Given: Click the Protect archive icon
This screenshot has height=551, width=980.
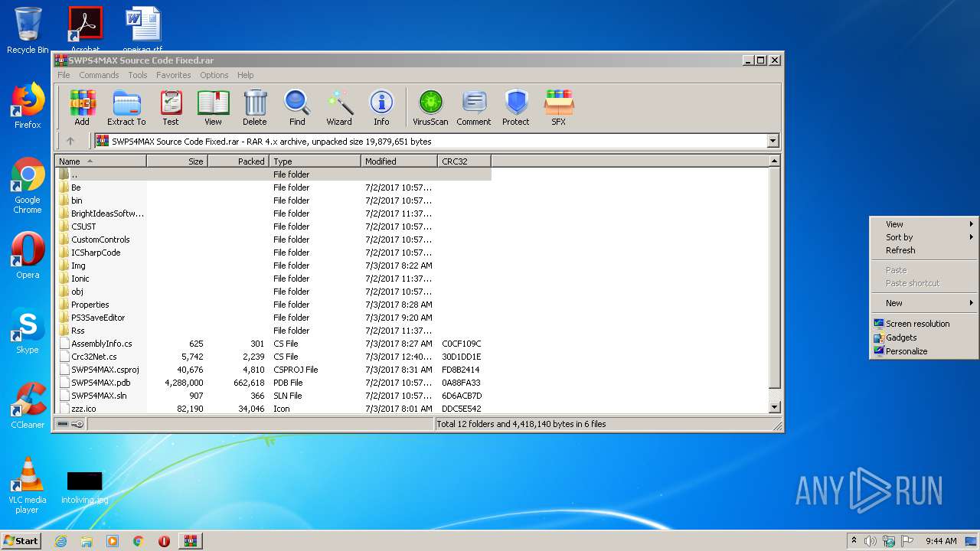Looking at the screenshot, I should pos(516,107).
